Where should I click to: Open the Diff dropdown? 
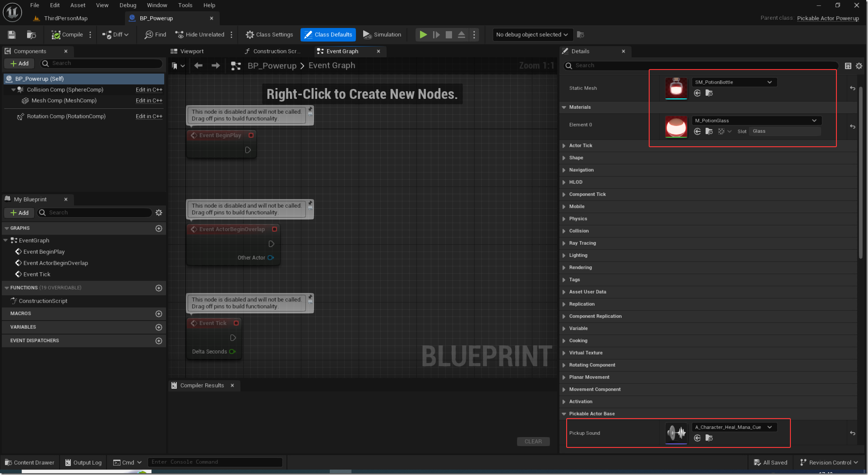pos(115,35)
